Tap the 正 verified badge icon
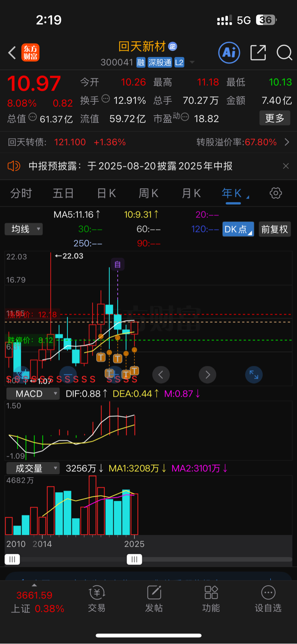 [172, 46]
